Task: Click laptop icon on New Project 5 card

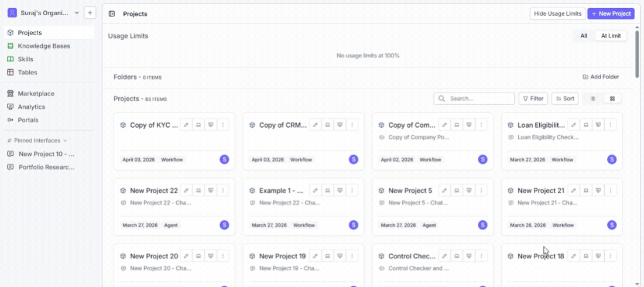Action: pyautogui.click(x=457, y=190)
